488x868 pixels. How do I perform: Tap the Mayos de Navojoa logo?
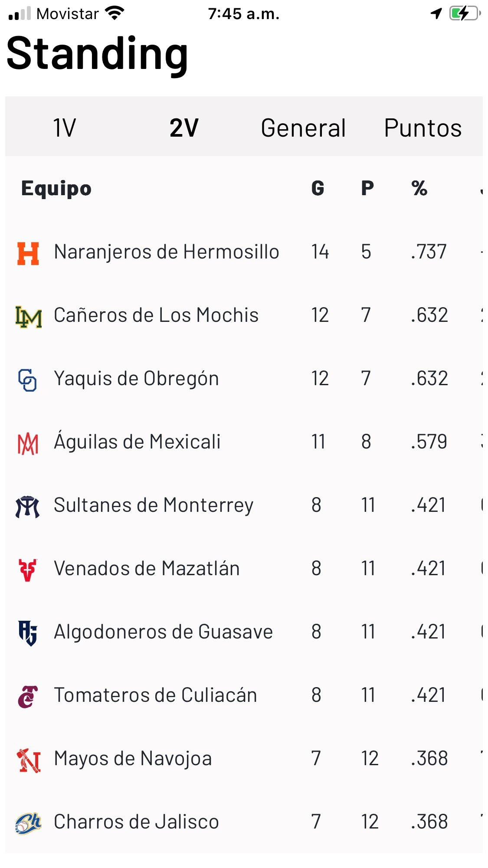click(x=29, y=760)
